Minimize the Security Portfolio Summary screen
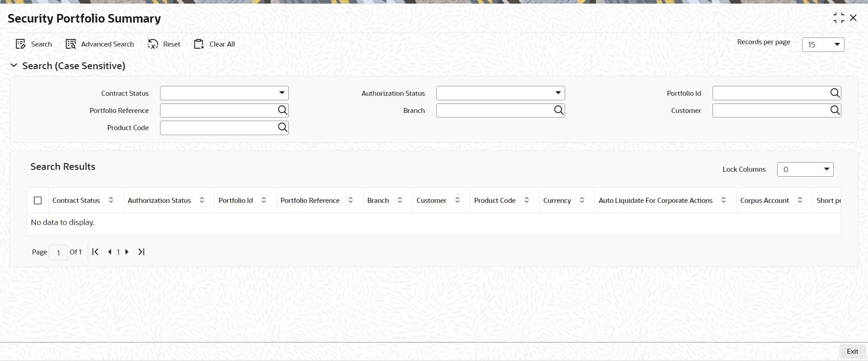Viewport: 868px width, 361px height. [839, 18]
